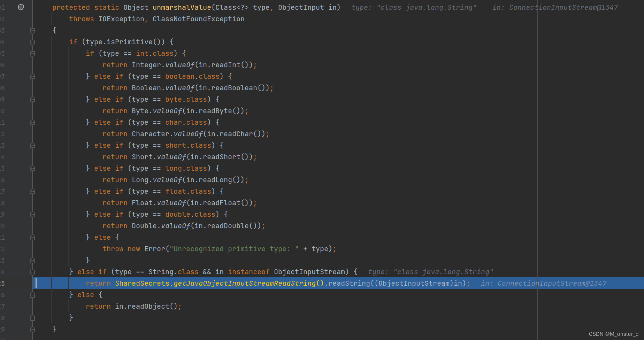Fold the final 'else {' block before readObject
The image size is (644, 340).
tap(32, 295)
